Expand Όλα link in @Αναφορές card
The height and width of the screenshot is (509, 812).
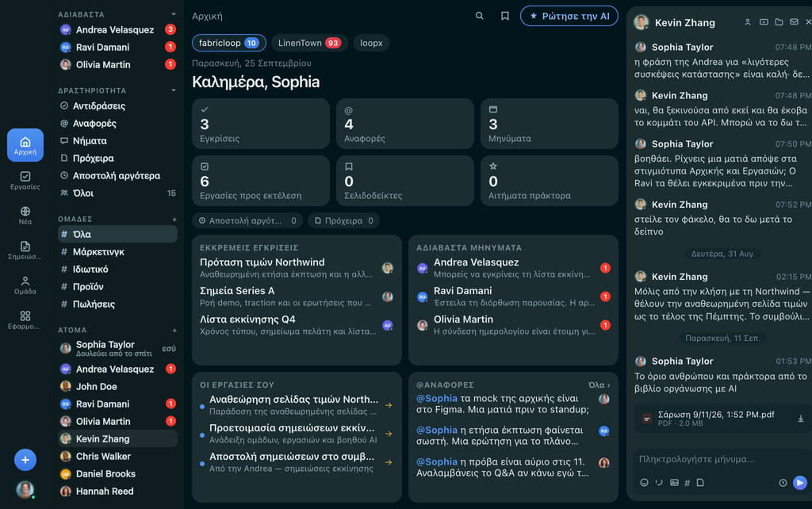pos(599,385)
